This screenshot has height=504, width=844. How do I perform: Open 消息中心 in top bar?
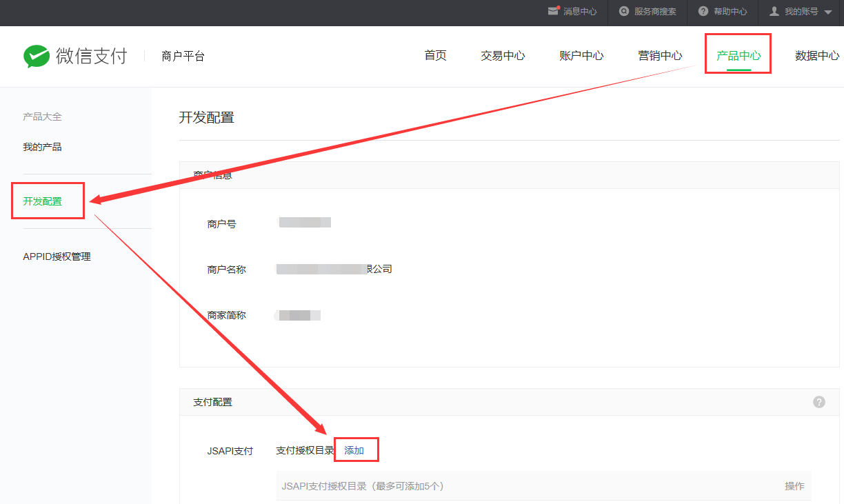click(580, 12)
